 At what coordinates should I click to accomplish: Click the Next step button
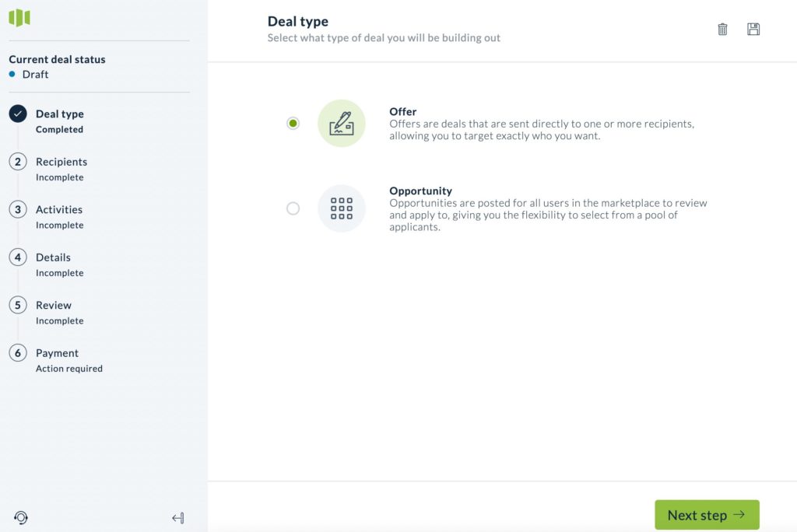tap(707, 515)
